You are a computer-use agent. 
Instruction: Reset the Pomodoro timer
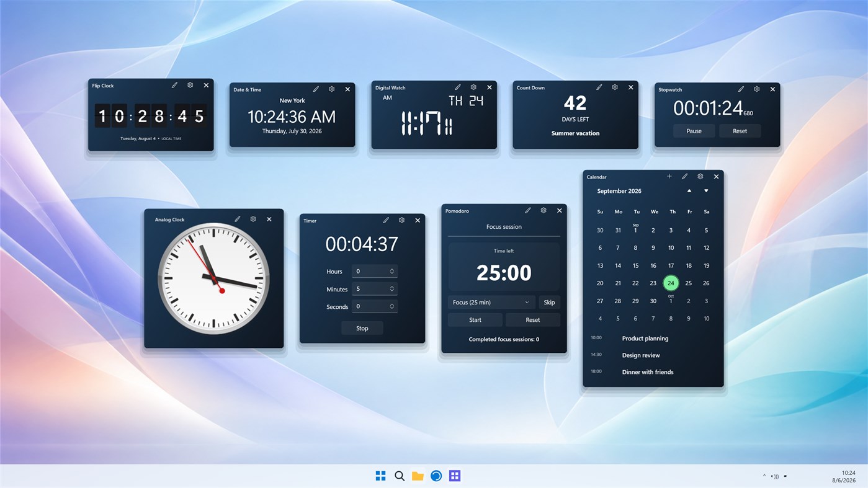click(533, 320)
